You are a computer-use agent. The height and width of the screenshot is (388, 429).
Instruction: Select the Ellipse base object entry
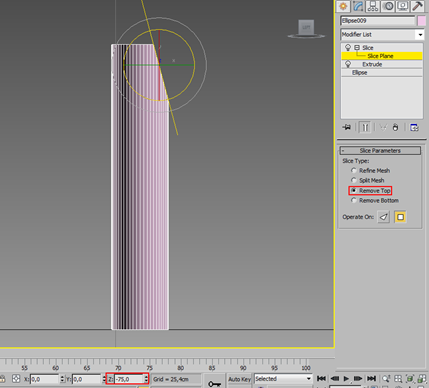[360, 72]
